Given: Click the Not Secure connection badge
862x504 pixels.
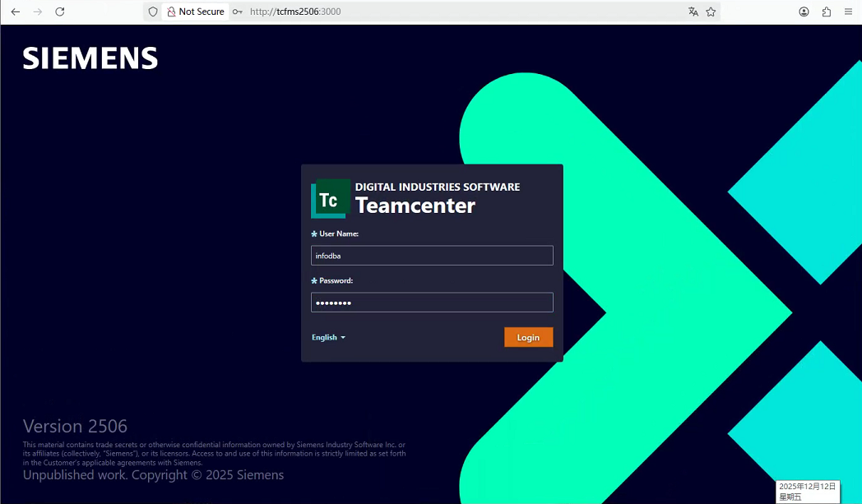Looking at the screenshot, I should coord(195,12).
